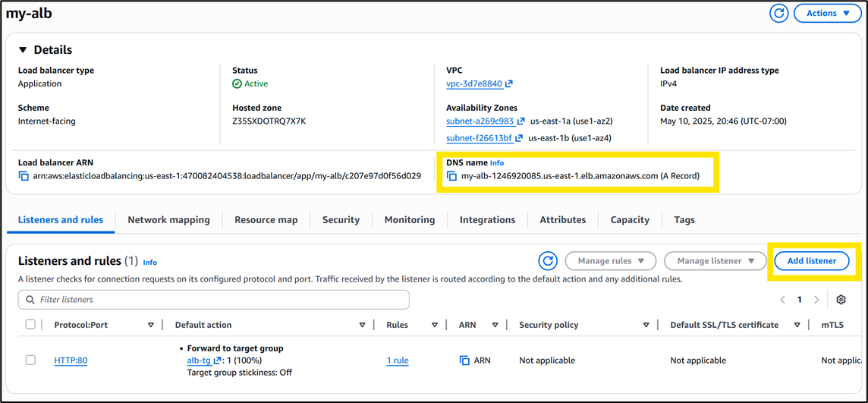Focus the Filter listeners search field
The image size is (868, 403).
(x=214, y=300)
